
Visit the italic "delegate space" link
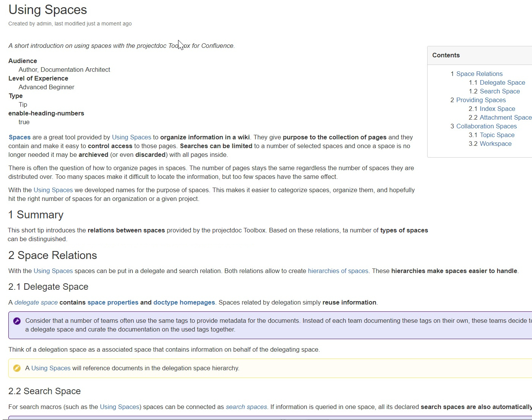point(36,302)
